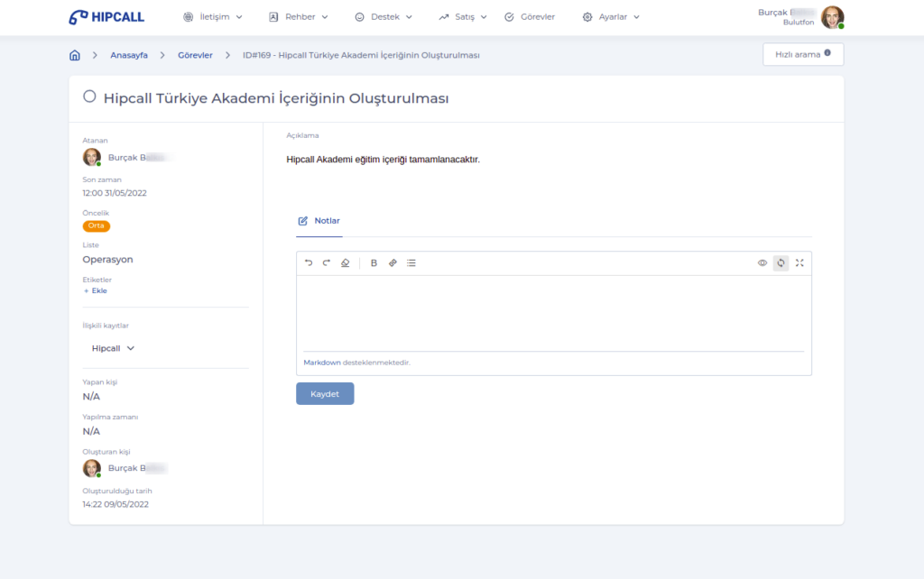This screenshot has height=579, width=924.
Task: Click the Atanan user avatar
Action: [91, 157]
